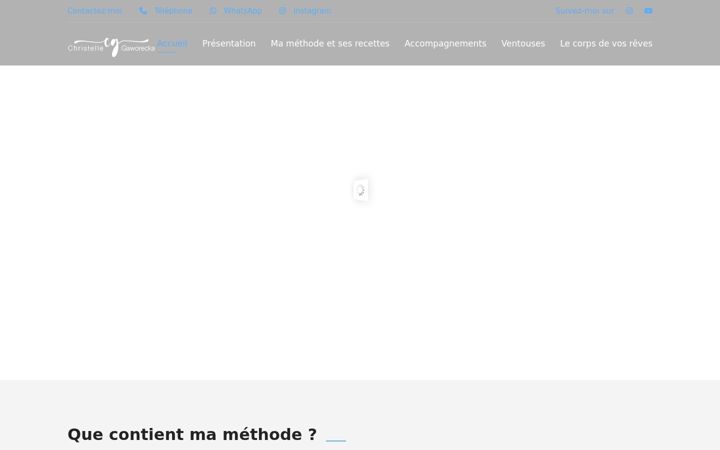The height and width of the screenshot is (450, 720).
Task: Click the Christelle Gaworecka logo
Action: [111, 47]
